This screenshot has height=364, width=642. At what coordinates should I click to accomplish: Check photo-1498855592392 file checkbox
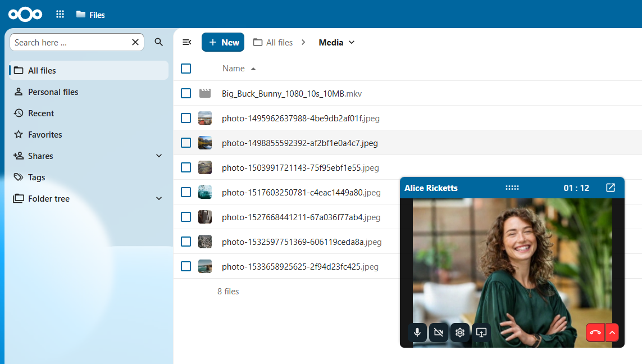point(186,143)
